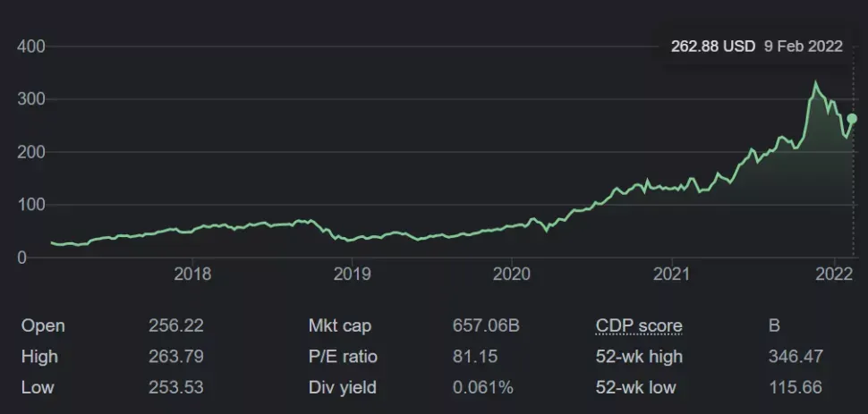Click the chart peak near late 2021
868x414 pixels.
pyautogui.click(x=815, y=83)
